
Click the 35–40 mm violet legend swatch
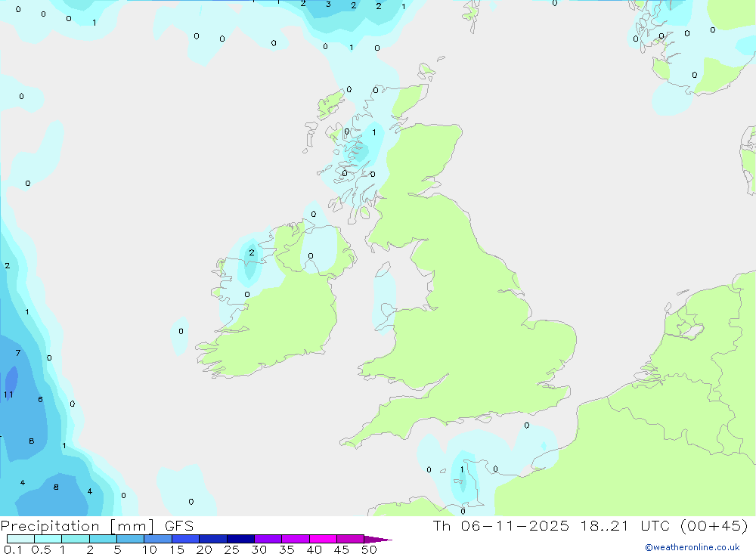tap(295, 539)
